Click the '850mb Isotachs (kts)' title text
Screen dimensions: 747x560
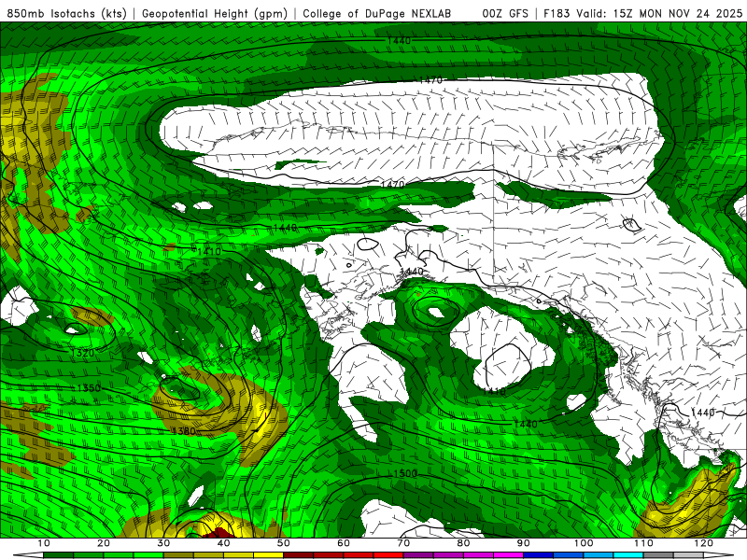[67, 13]
